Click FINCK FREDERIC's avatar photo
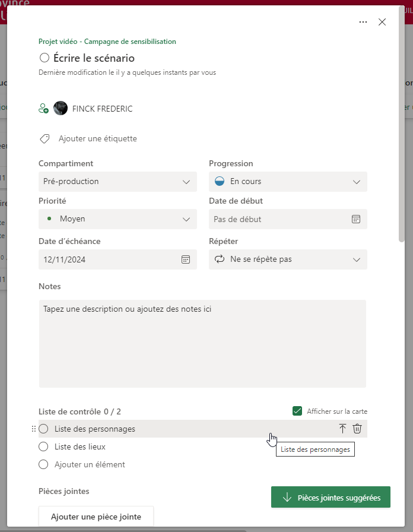413x532 pixels. click(61, 108)
